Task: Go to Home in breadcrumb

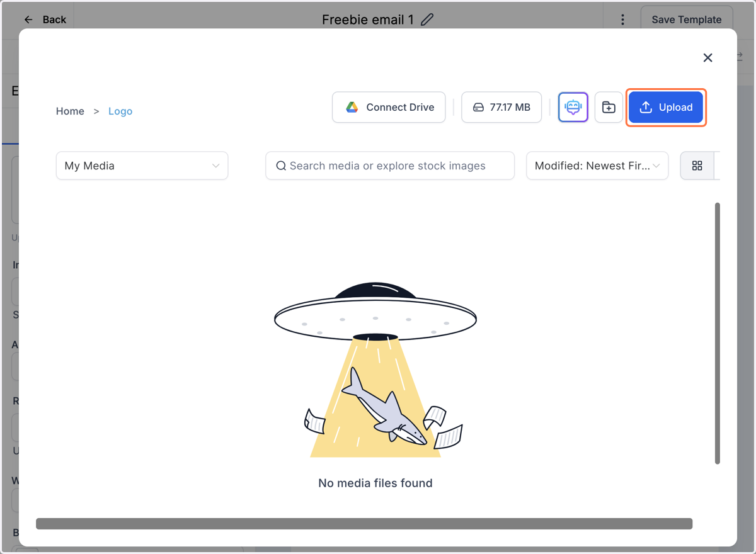Action: point(70,111)
